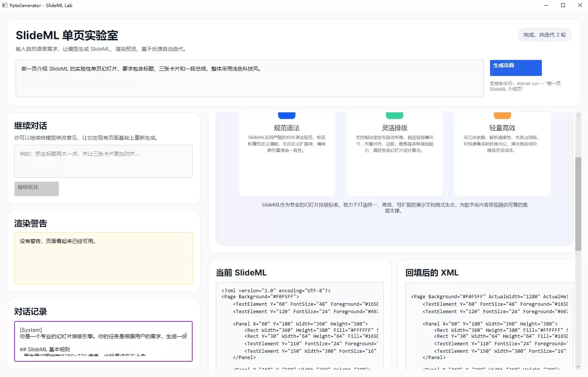Close the SlideML Lab window

(580, 5)
